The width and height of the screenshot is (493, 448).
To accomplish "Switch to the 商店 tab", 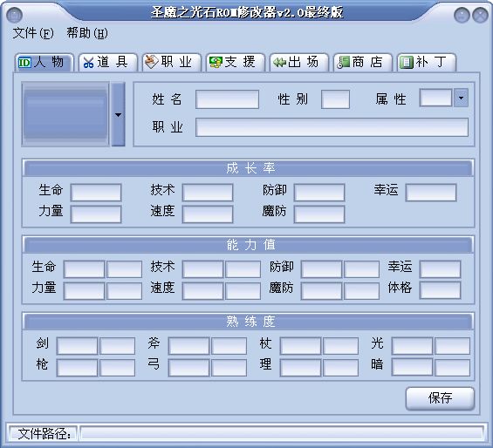I will pyautogui.click(x=363, y=62).
